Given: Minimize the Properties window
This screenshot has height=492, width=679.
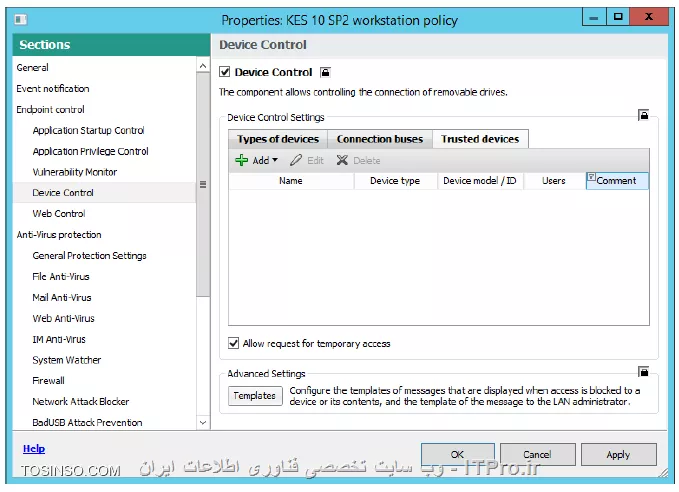Looking at the screenshot, I should pyautogui.click(x=594, y=17).
